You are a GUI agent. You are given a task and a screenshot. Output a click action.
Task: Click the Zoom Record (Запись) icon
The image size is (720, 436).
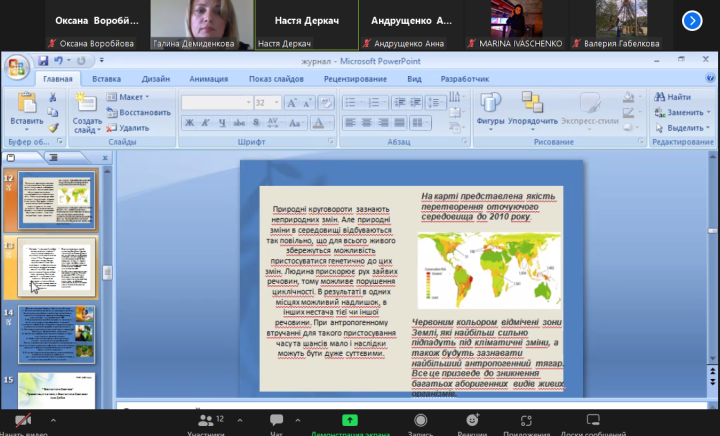[421, 421]
